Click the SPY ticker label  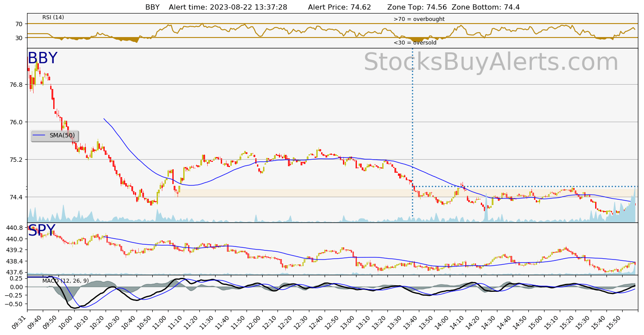(41, 231)
